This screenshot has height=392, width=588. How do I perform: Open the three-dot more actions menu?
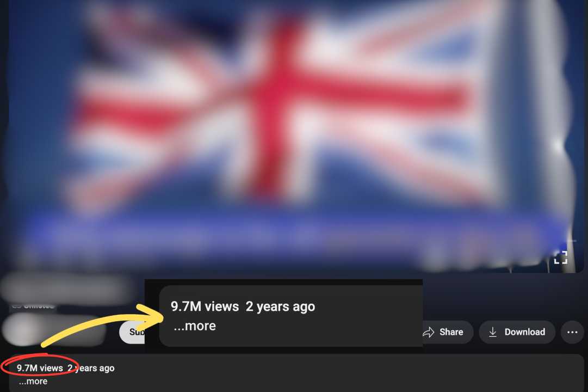[x=572, y=332]
